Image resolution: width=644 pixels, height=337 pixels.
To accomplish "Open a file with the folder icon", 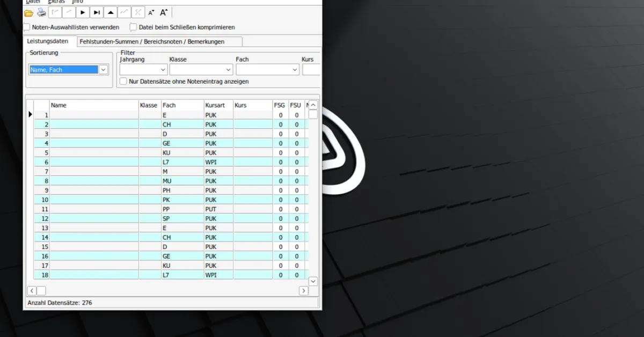I will point(29,12).
